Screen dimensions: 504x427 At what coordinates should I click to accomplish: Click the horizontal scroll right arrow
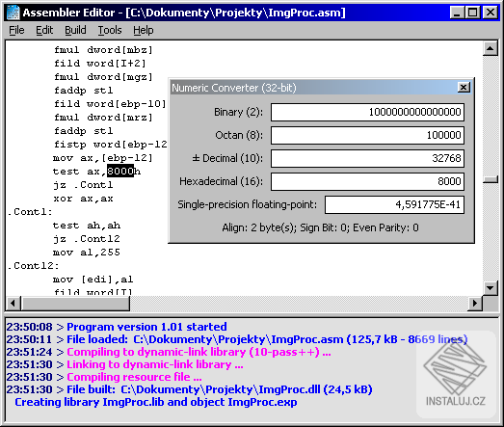coord(475,304)
